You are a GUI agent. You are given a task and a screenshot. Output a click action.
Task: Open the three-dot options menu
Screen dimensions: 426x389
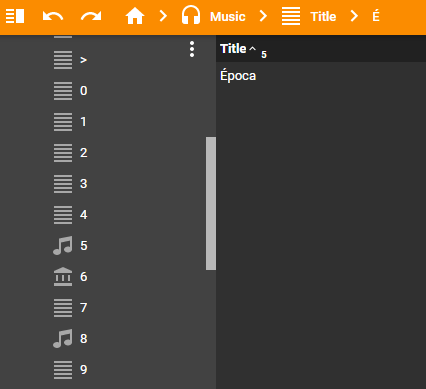pyautogui.click(x=192, y=49)
